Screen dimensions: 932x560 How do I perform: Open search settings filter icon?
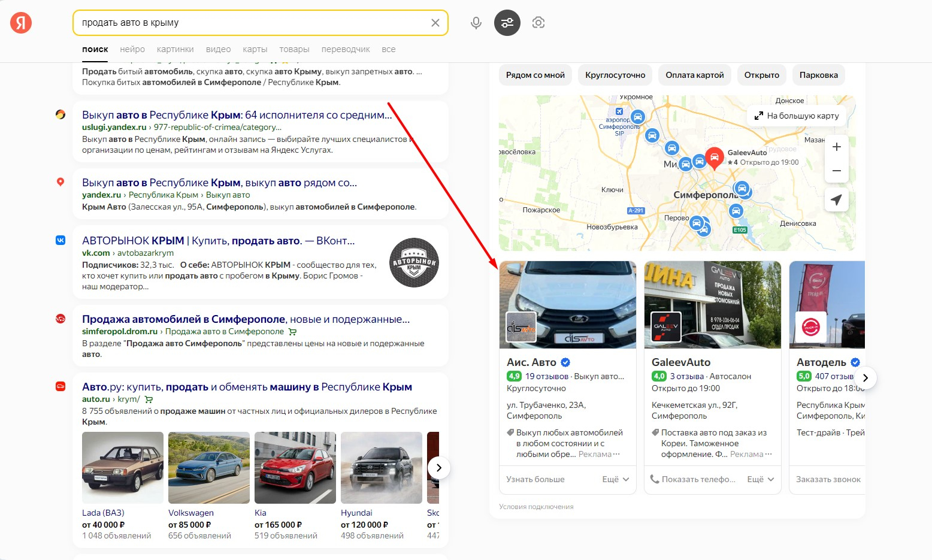coord(507,23)
